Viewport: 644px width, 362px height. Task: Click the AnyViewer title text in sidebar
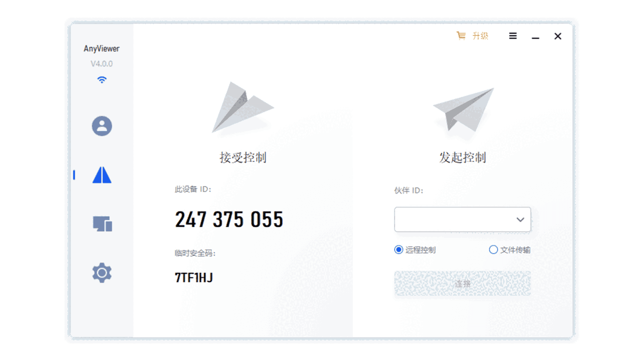click(102, 49)
